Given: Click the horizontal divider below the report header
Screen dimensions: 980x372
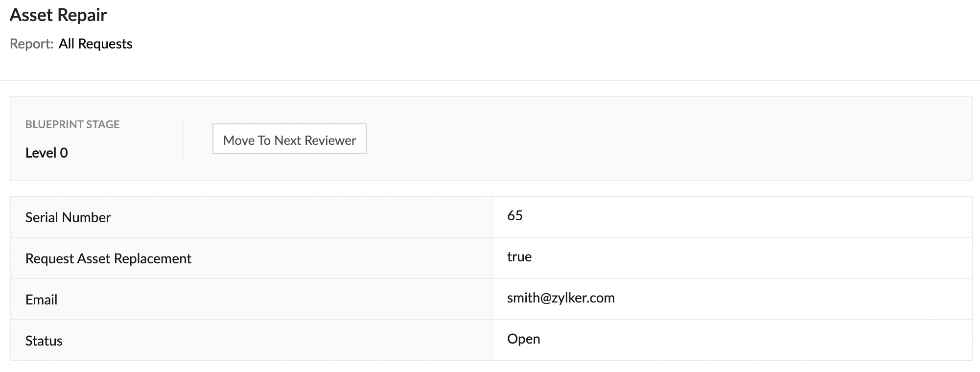Looking at the screenshot, I should (490, 81).
